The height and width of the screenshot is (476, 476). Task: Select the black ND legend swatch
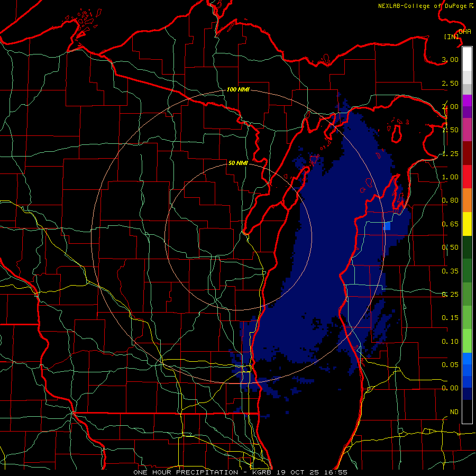click(x=467, y=411)
